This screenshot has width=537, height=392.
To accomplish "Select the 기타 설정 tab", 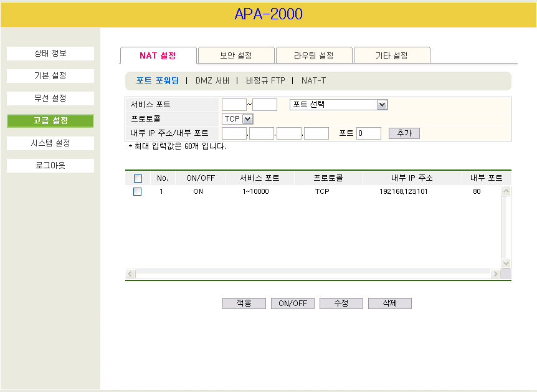I will (x=391, y=56).
